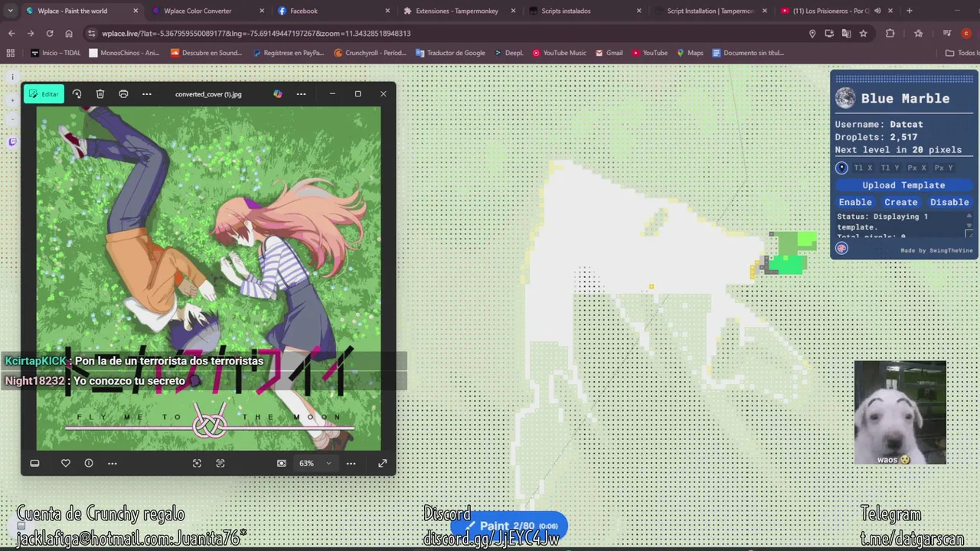Open ellipsis menu beside print icon
This screenshot has width=980, height=551.
(147, 94)
